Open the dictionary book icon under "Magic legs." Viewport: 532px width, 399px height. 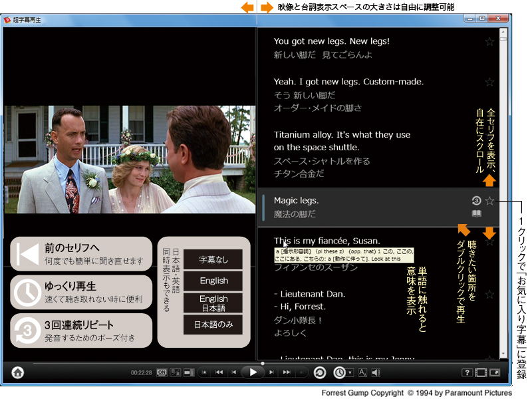coord(476,213)
